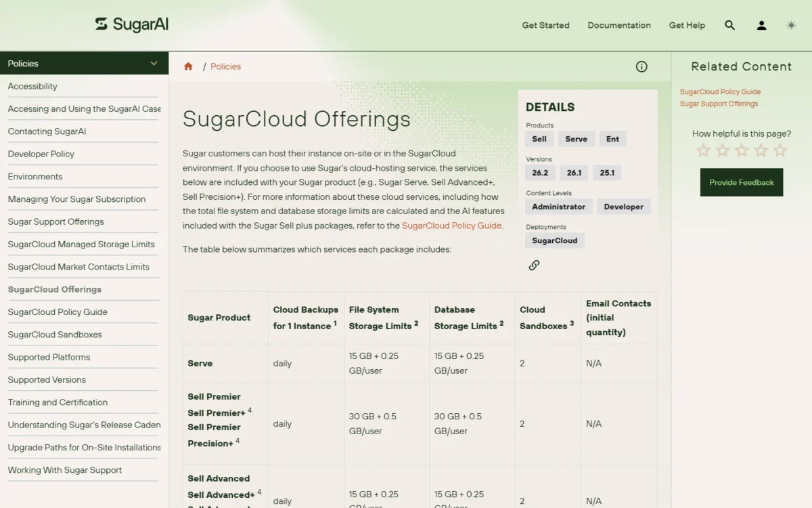
Task: Click Email Contacts (initial quantity) header
Action: click(x=618, y=318)
